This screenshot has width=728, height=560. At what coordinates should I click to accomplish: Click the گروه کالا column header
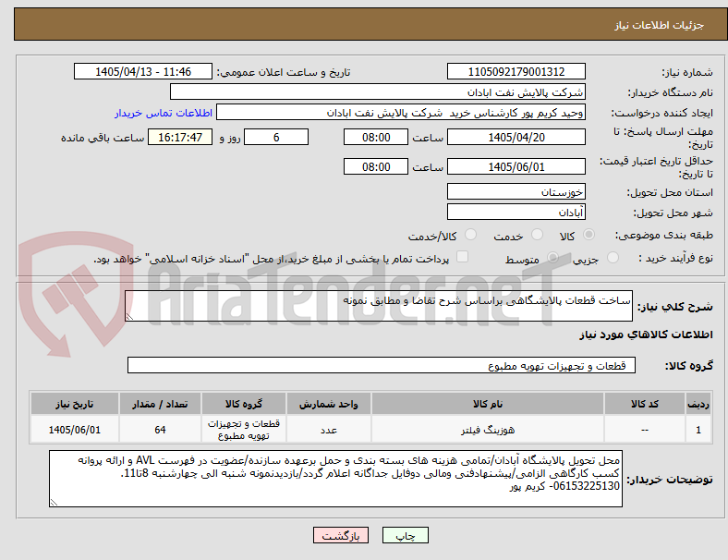pyautogui.click(x=244, y=404)
